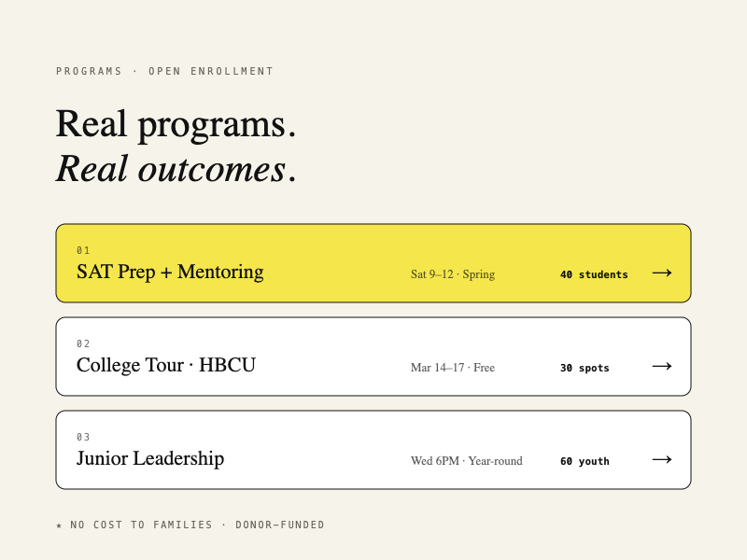Click 'Programs · Open Enrollment' eyebrow label
The height and width of the screenshot is (560, 747).
[x=165, y=71]
